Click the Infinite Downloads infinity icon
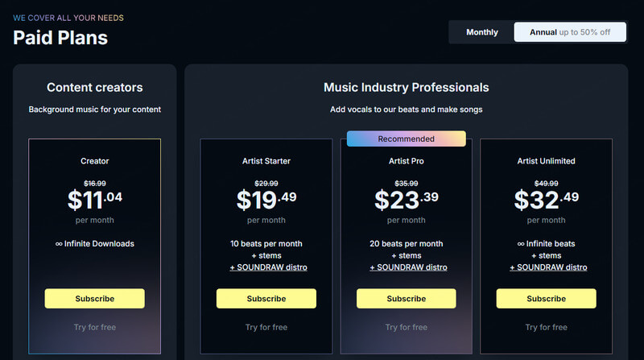The width and height of the screenshot is (644, 360). (x=60, y=243)
